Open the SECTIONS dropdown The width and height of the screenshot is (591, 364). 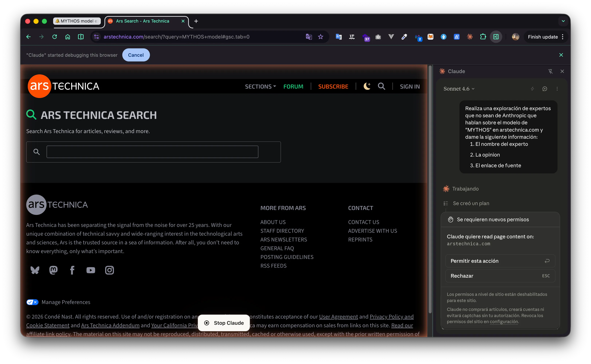pyautogui.click(x=260, y=86)
